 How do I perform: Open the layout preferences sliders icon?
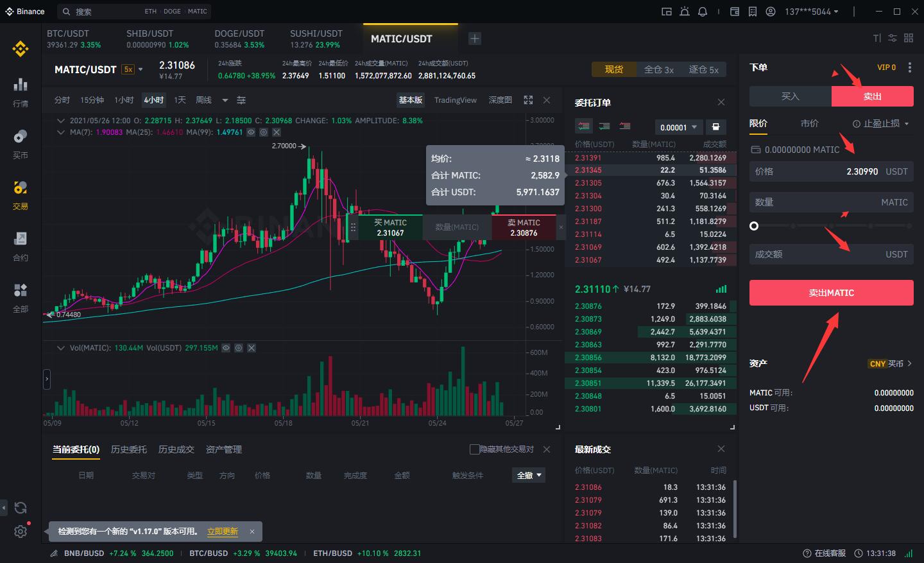(x=893, y=39)
